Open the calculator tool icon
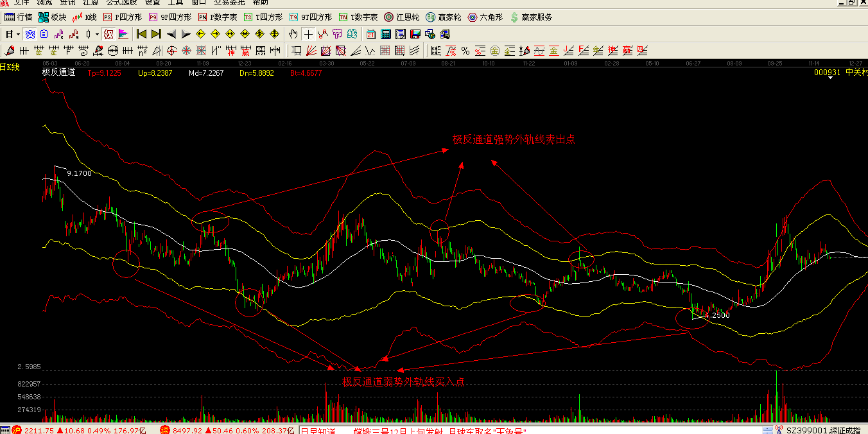The width and height of the screenshot is (868, 434). tap(386, 34)
